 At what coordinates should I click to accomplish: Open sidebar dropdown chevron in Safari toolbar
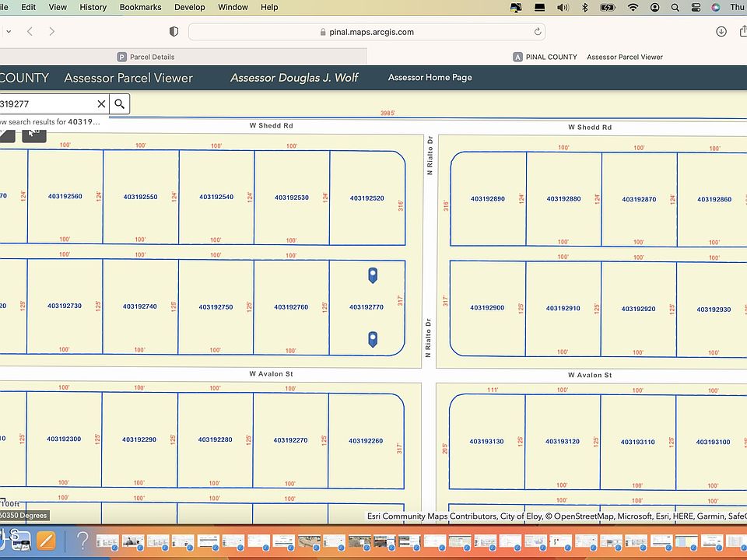(9, 32)
